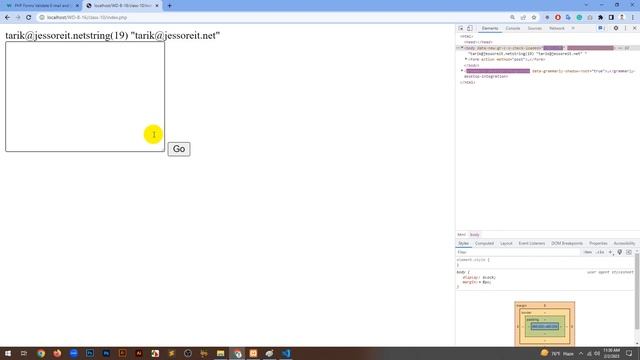640x360 pixels.
Task: Collapse the body node in the DOM tree
Action: pos(462,48)
